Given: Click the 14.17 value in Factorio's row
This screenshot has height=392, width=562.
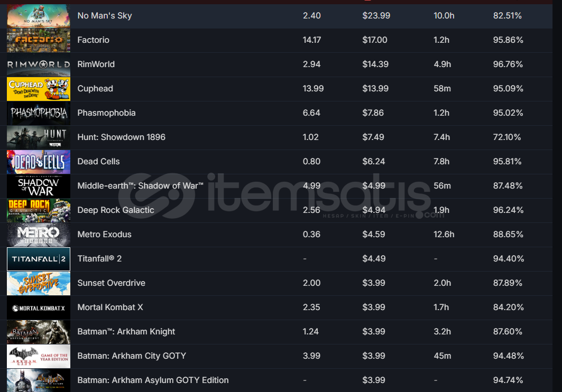Looking at the screenshot, I should tap(311, 40).
